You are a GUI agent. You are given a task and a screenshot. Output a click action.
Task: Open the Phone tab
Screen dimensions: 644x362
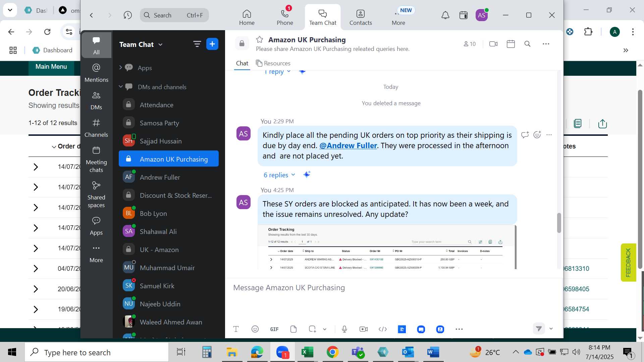[285, 17]
